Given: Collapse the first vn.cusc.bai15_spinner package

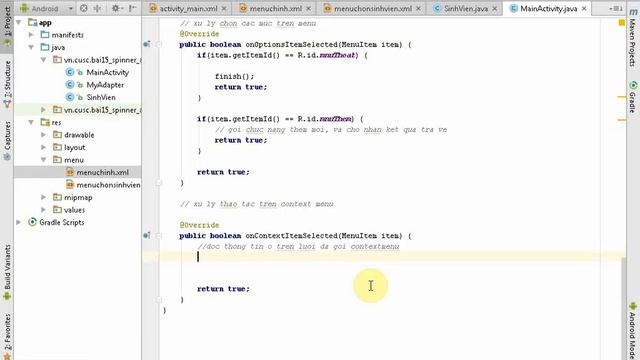Looking at the screenshot, I should 44,60.
